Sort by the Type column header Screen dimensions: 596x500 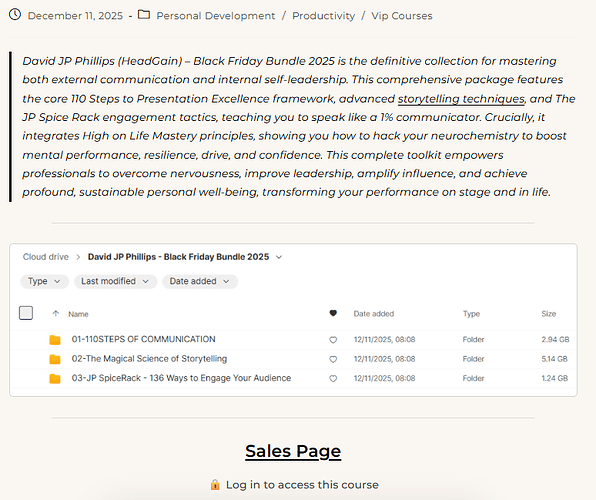(x=471, y=314)
